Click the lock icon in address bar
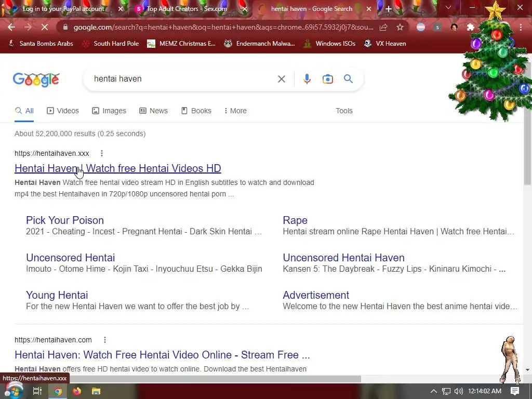The width and height of the screenshot is (532, 399). tap(65, 27)
